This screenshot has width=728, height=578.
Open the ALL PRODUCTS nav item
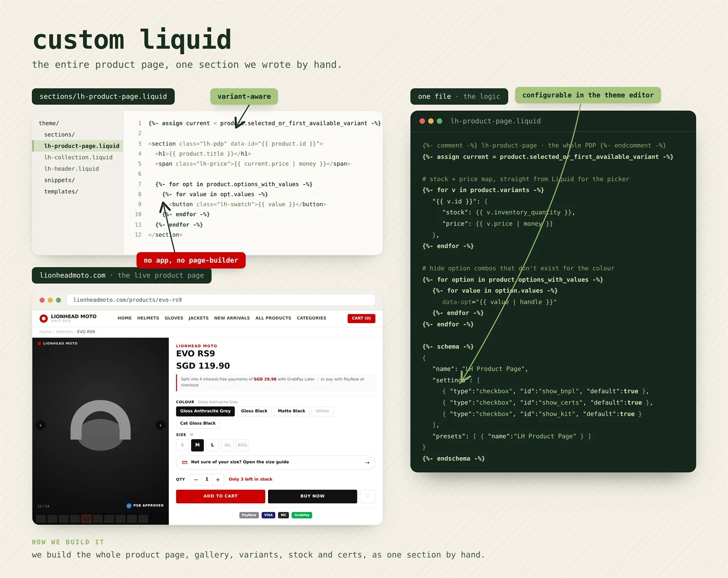coord(273,318)
